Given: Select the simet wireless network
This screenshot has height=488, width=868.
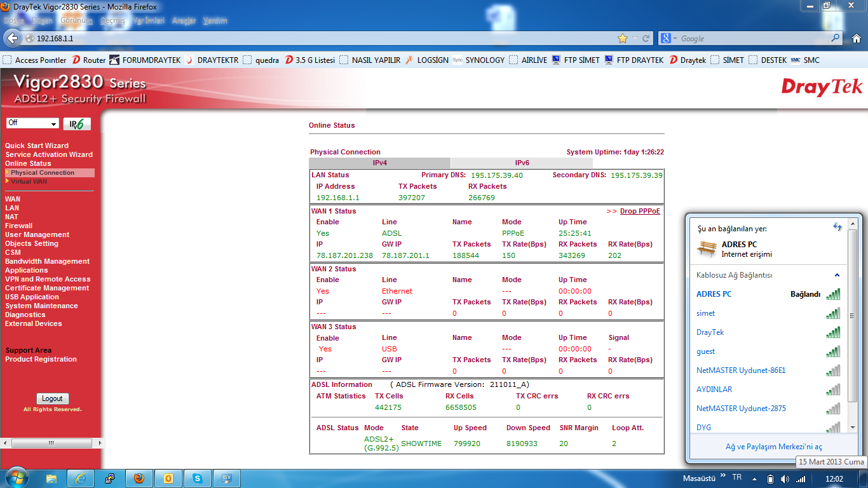Looking at the screenshot, I should point(706,313).
